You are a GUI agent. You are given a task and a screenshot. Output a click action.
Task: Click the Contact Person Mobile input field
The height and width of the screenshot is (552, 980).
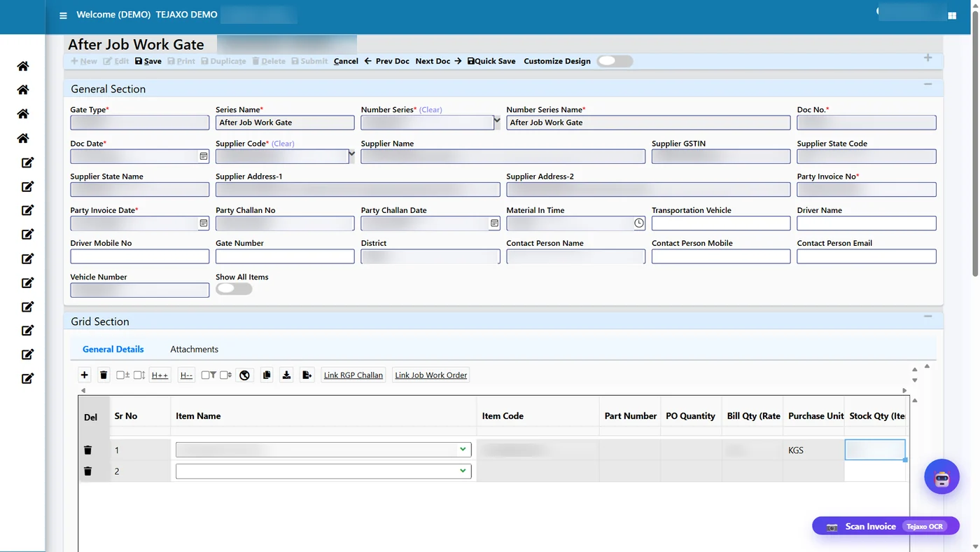(721, 256)
